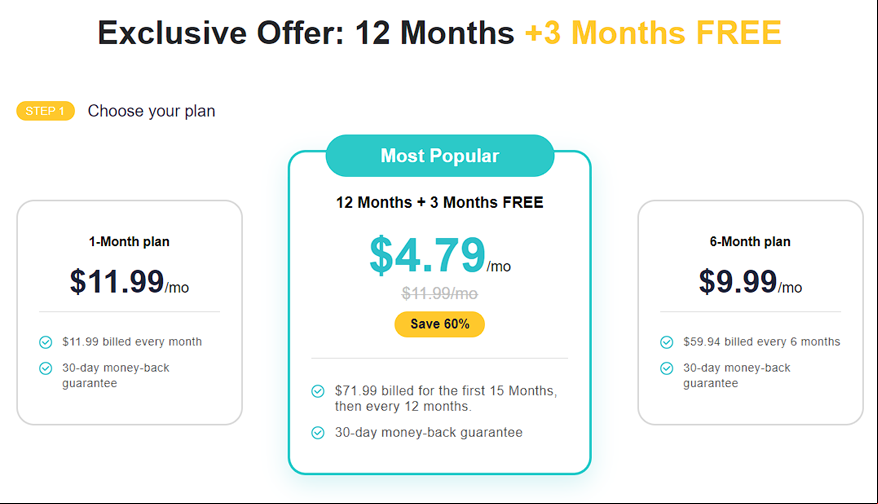
Task: Click the $11.99/mo price in 1-Month plan
Action: [x=129, y=282]
